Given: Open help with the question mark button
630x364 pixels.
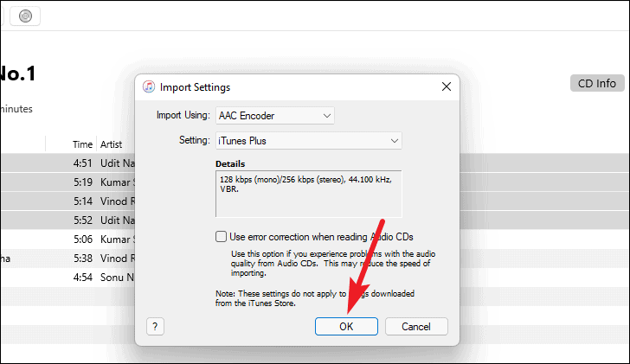Looking at the screenshot, I should [155, 327].
